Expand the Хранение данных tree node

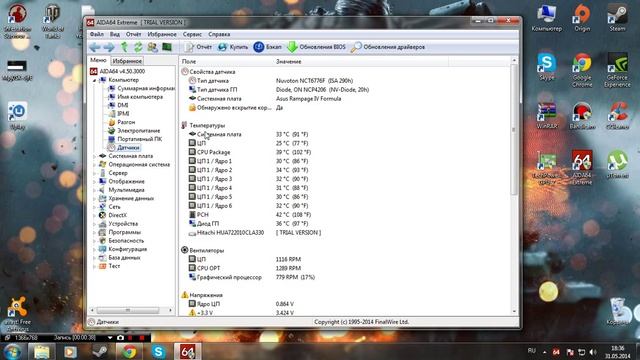pos(94,198)
